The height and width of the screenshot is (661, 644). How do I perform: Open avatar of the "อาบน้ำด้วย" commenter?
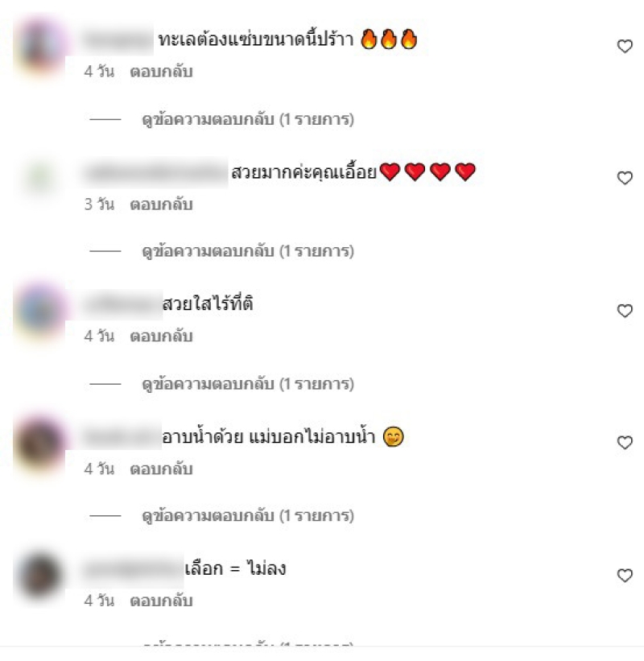[x=41, y=443]
